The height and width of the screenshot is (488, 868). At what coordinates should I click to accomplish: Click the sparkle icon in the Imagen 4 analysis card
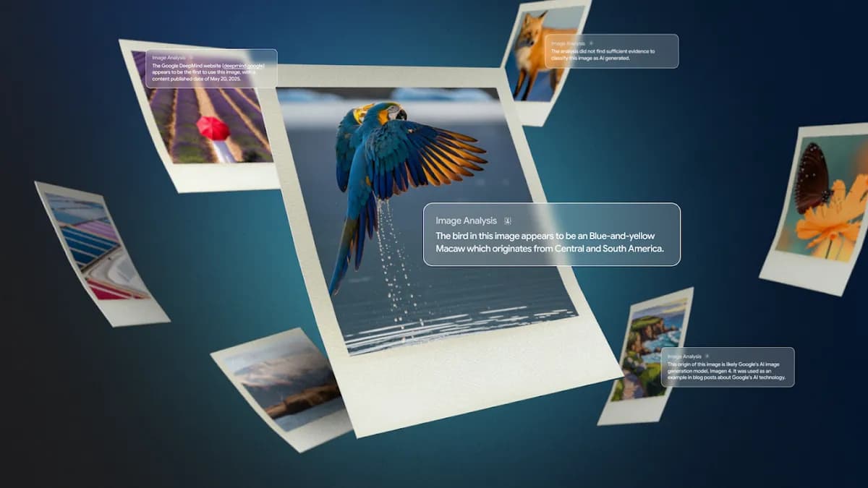707,356
